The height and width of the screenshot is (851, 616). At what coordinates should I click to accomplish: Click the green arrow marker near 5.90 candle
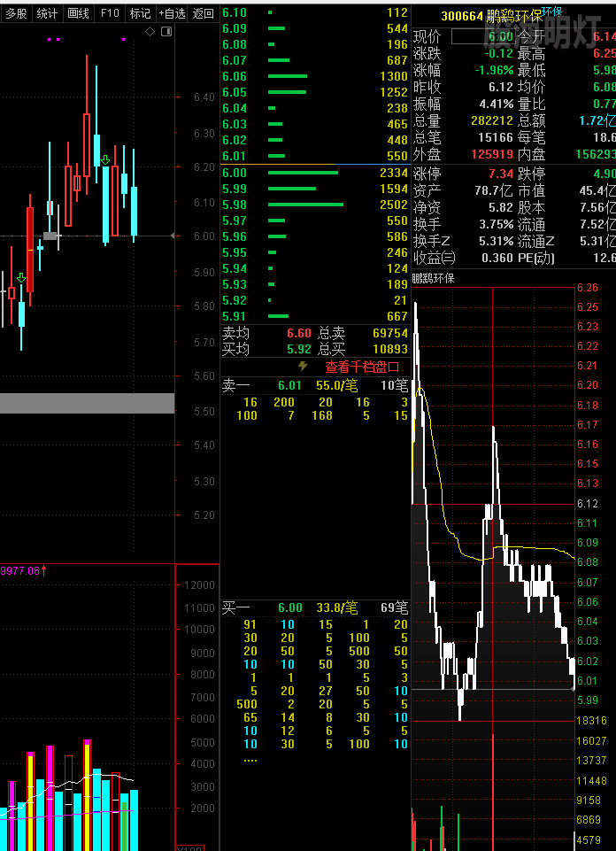[x=21, y=278]
